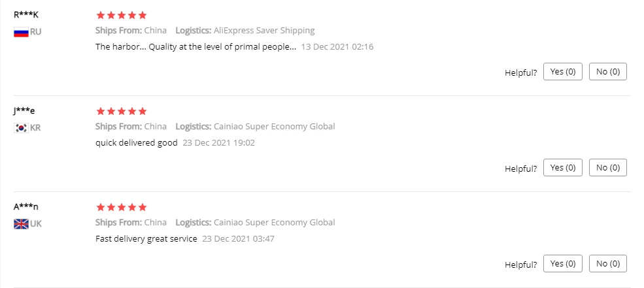
Task: Vote No on A***n's review
Action: 607,264
